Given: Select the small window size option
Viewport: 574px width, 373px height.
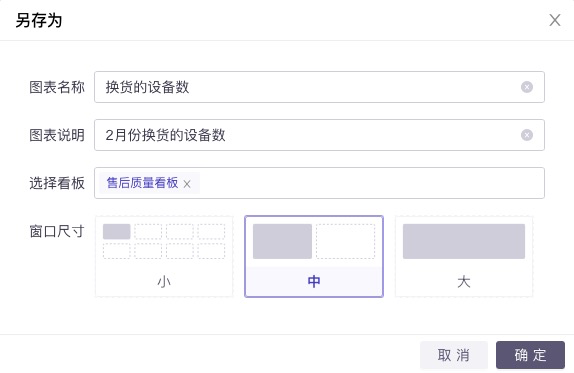Looking at the screenshot, I should click(164, 256).
